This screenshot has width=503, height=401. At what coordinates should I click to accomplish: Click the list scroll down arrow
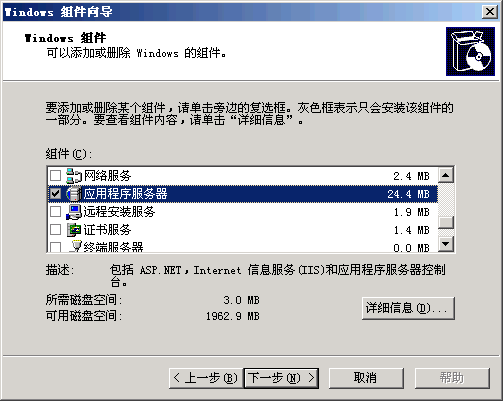pyautogui.click(x=446, y=244)
